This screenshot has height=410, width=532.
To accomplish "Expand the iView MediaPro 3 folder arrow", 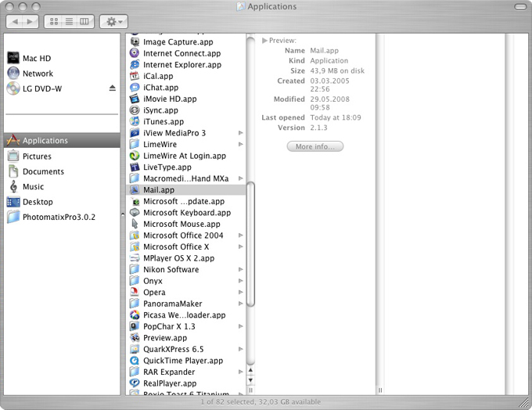I will tap(240, 133).
